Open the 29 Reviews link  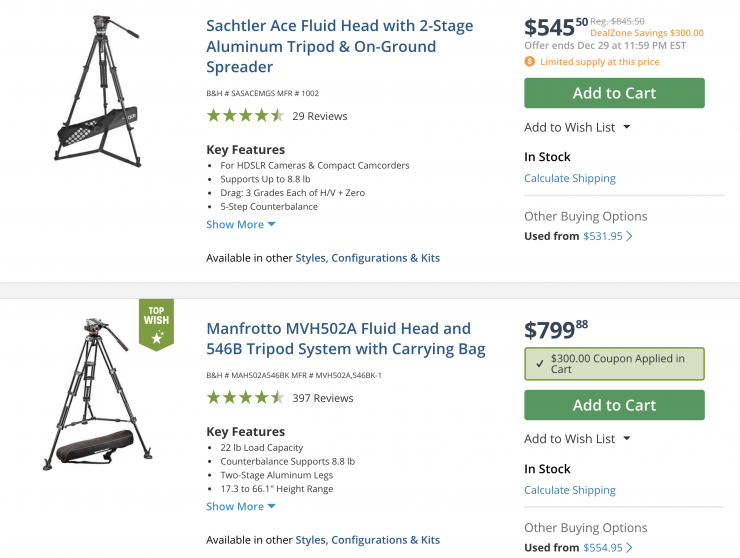319,116
